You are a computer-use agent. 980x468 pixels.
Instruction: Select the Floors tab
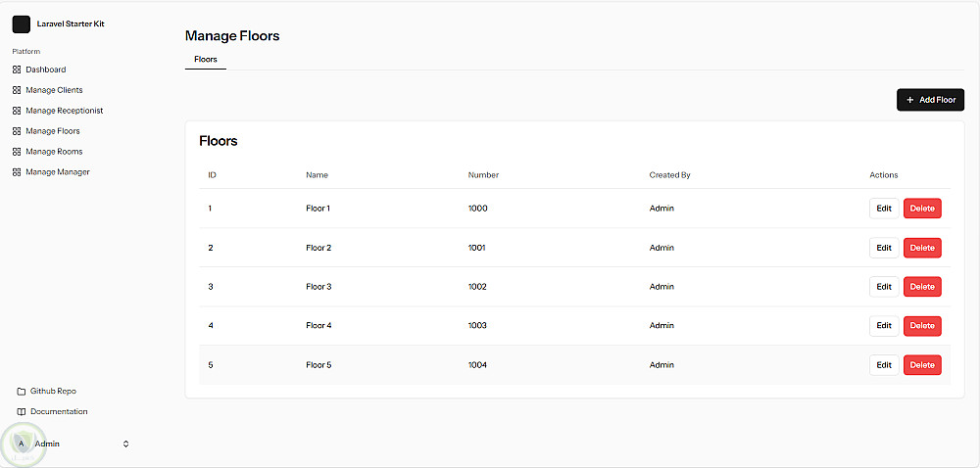pyautogui.click(x=206, y=60)
